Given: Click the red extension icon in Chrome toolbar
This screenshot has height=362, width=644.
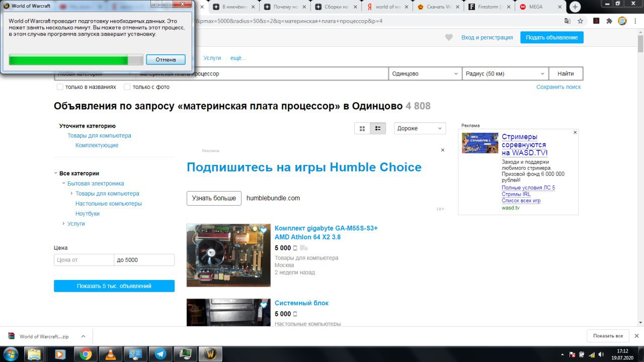Looking at the screenshot, I should (596, 21).
